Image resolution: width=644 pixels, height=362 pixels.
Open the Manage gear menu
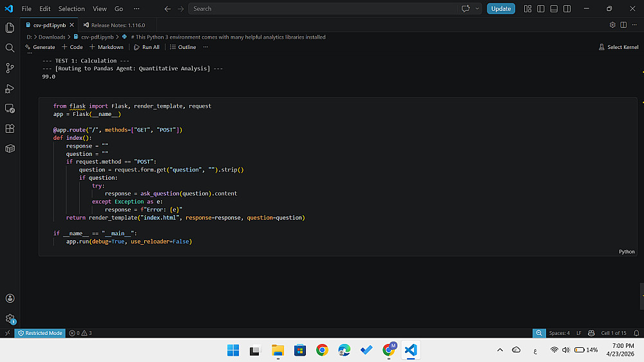click(x=10, y=319)
